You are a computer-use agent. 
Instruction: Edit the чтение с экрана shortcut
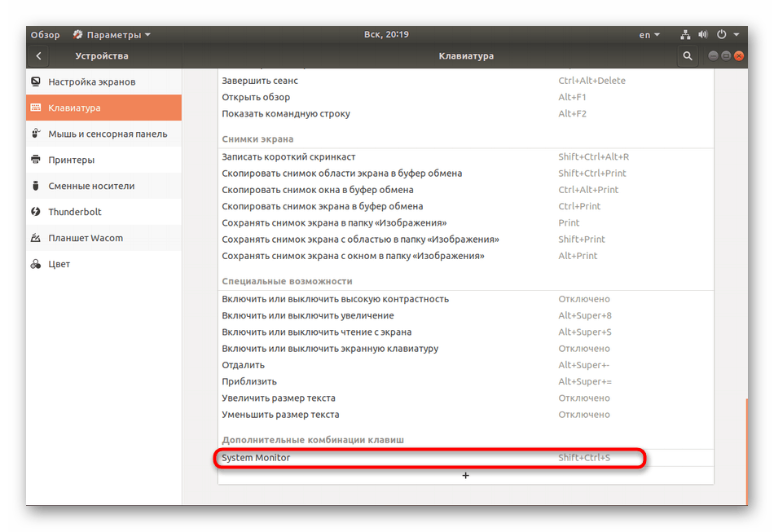click(465, 332)
